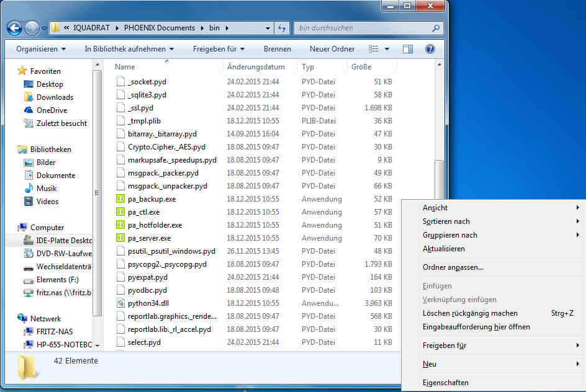Go back with the blue Back arrow
Viewport: 586px width, 392px height.
pos(14,28)
